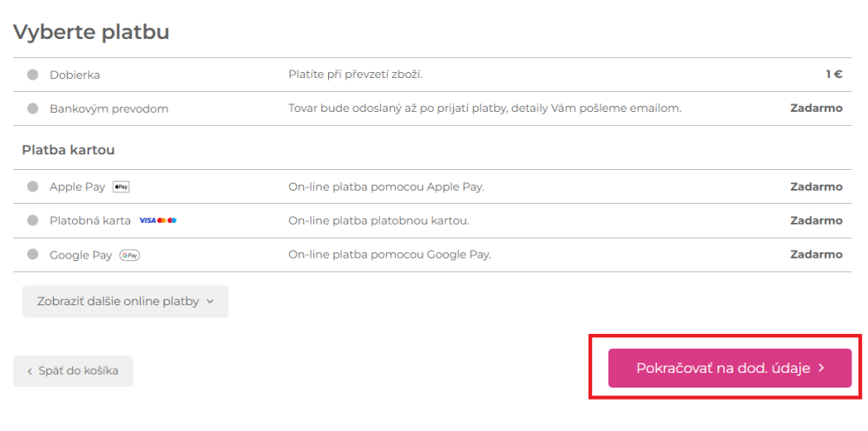
Task: Click the right arrow on Pokračovať button
Action: click(x=821, y=368)
